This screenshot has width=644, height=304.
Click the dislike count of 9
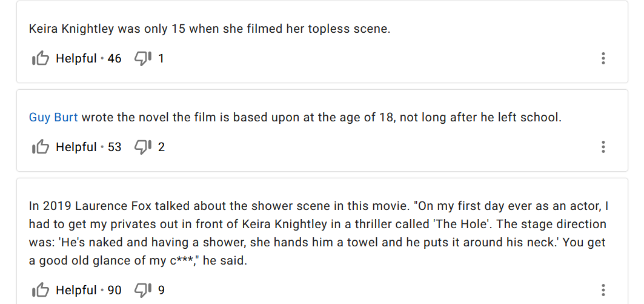pyautogui.click(x=161, y=290)
